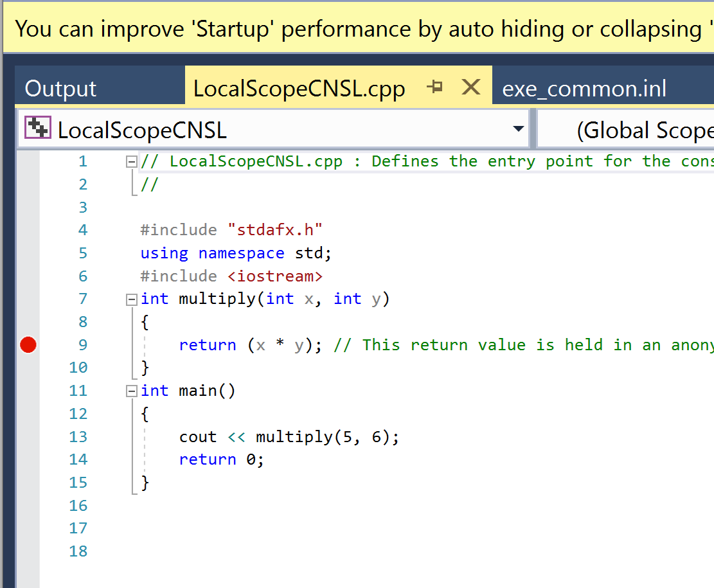Add a breakpoint in the margin beside line 13
This screenshot has height=588, width=714.
(28, 436)
